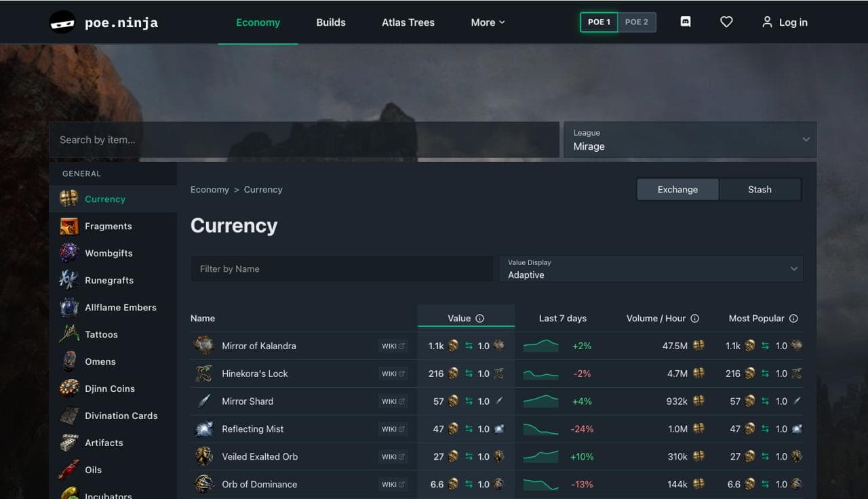Click the poe.ninja logo icon

pos(62,22)
